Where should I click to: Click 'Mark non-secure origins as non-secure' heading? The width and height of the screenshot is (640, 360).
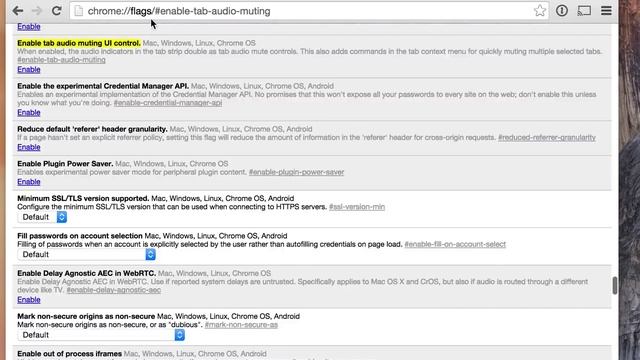86,316
